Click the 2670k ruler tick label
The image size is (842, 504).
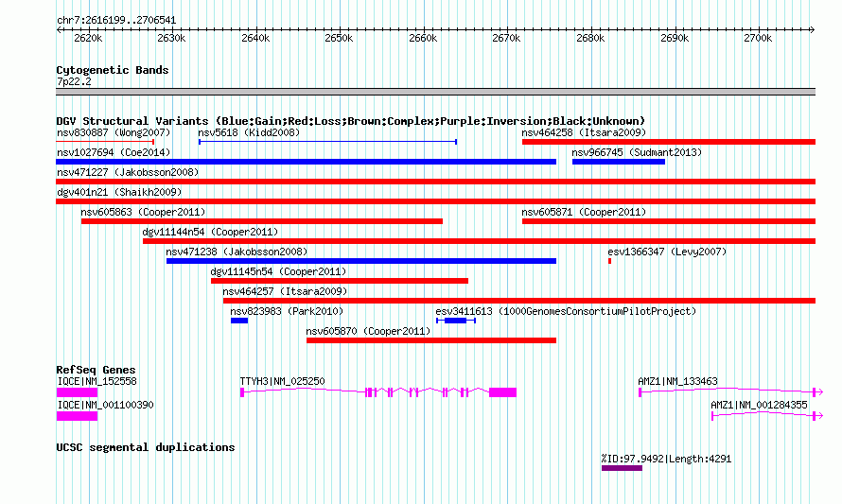pyautogui.click(x=506, y=39)
